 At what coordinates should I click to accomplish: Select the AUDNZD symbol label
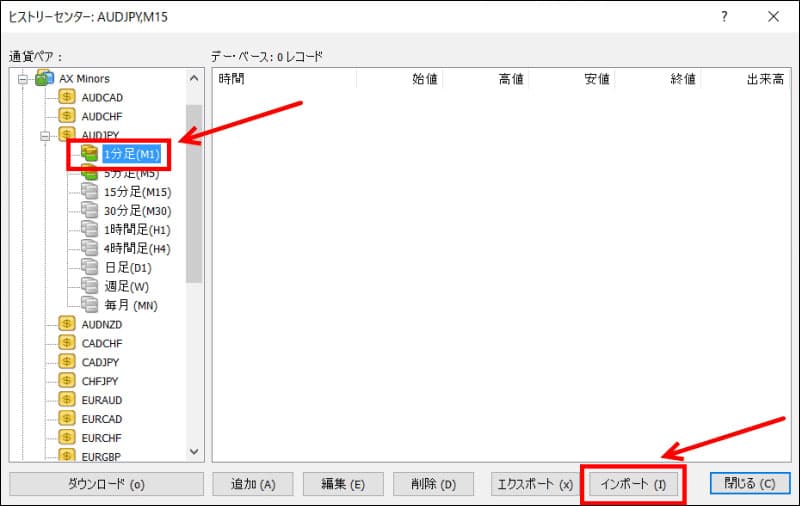102,324
